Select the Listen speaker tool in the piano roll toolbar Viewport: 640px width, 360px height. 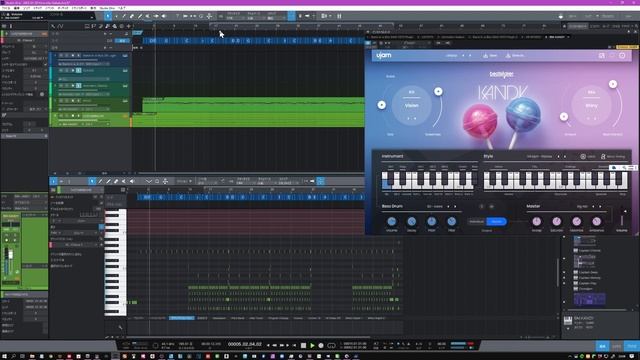132,181
